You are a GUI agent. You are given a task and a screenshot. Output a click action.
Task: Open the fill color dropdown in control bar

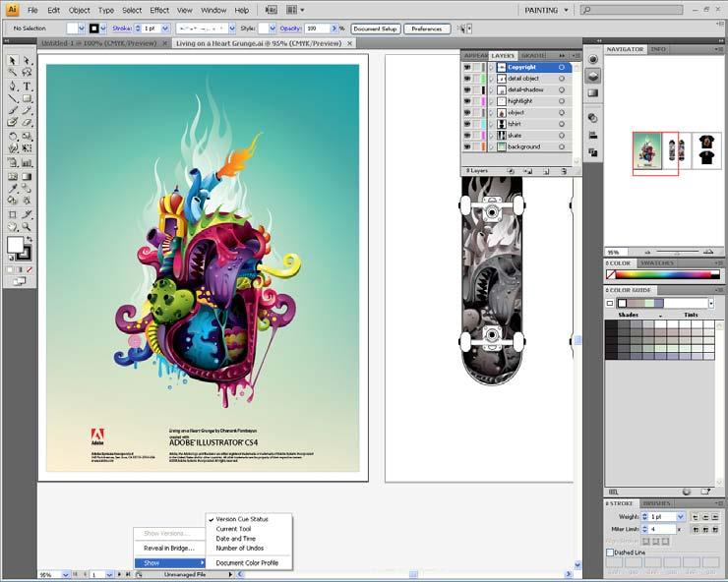82,29
